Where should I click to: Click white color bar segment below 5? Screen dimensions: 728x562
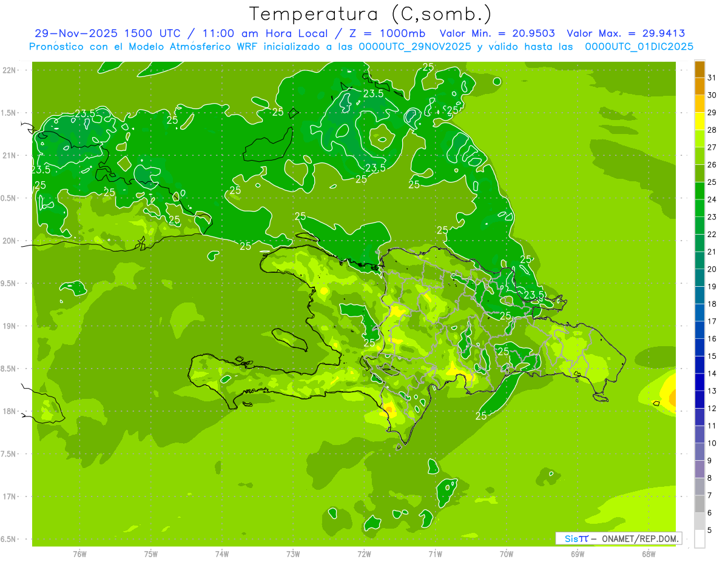click(x=699, y=539)
